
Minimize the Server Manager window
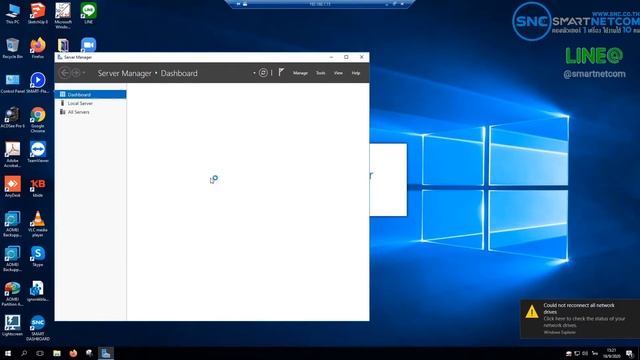point(331,57)
